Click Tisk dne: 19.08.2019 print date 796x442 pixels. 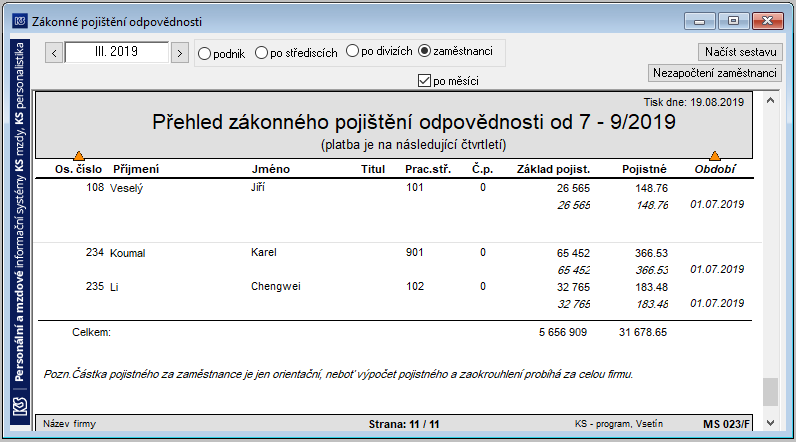click(693, 102)
